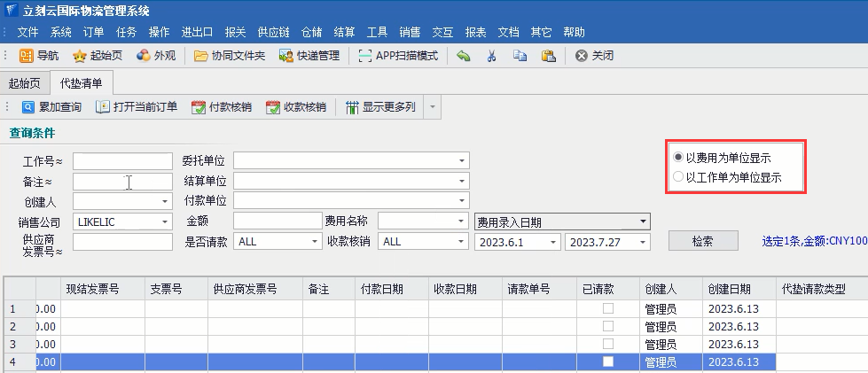
Task: Select 以工作单为单位显示 radio option
Action: (678, 177)
